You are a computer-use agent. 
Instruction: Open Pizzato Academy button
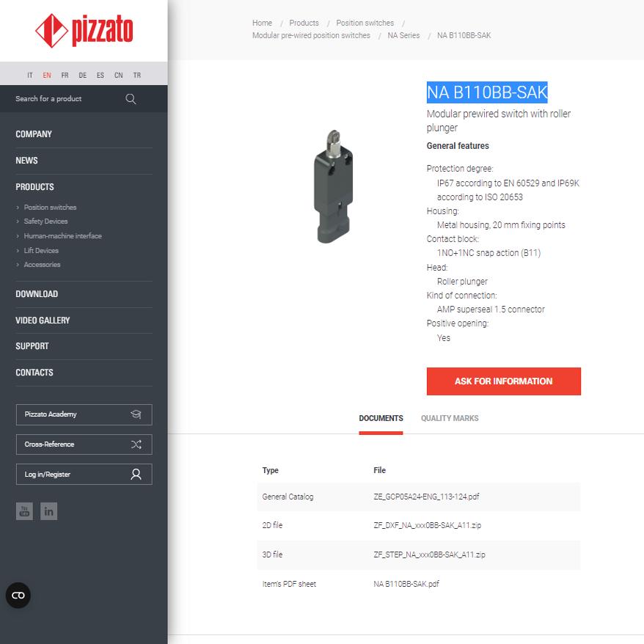(x=84, y=415)
